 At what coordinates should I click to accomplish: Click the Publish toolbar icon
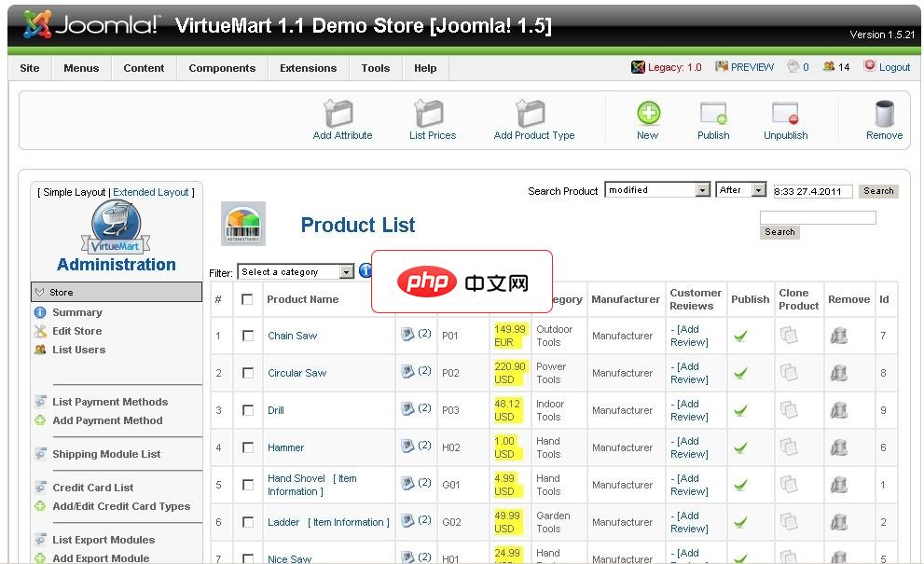click(713, 115)
